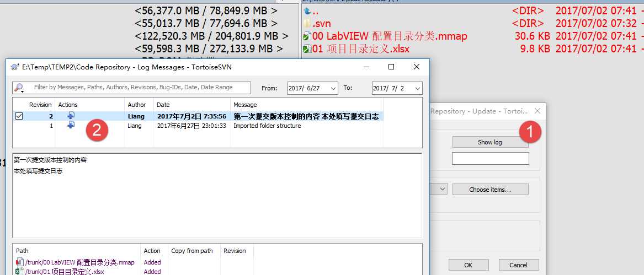
Task: Click the Copy from path column header
Action: [192, 251]
